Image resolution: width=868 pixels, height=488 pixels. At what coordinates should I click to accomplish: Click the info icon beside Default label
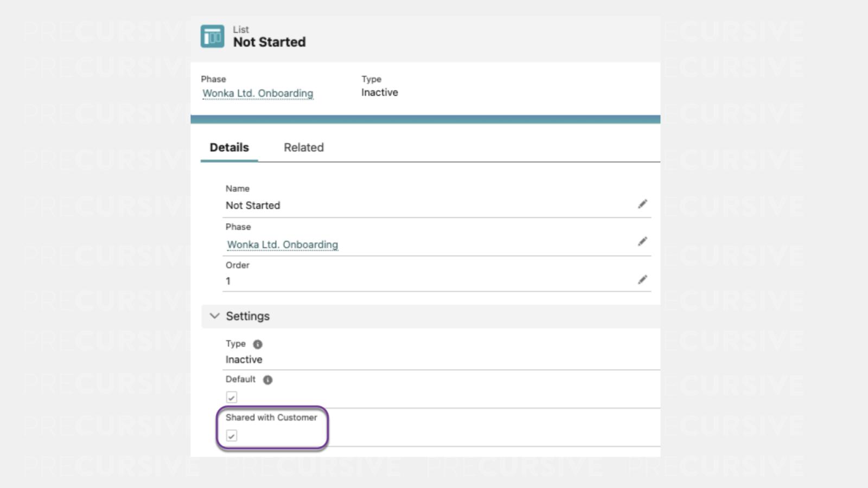click(267, 380)
